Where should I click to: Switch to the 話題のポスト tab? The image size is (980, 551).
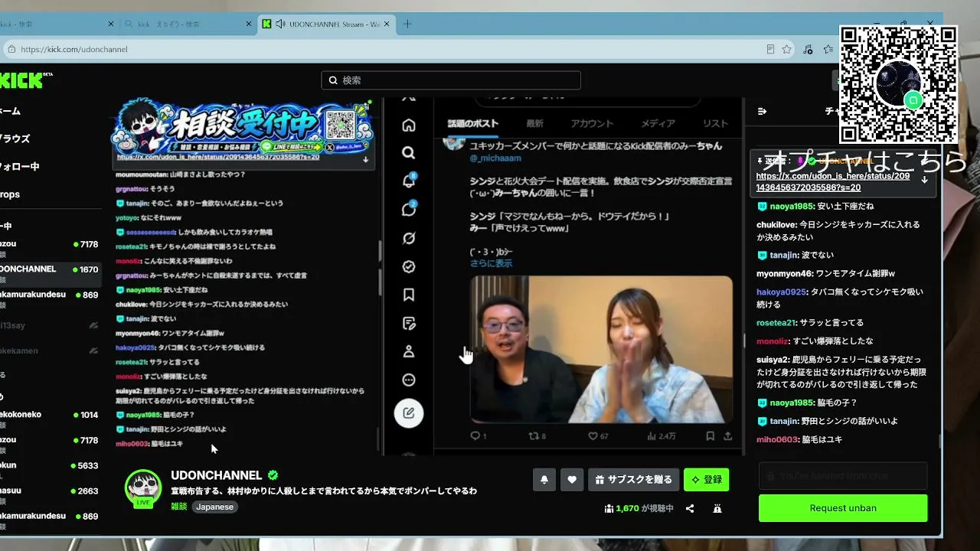pyautogui.click(x=472, y=123)
